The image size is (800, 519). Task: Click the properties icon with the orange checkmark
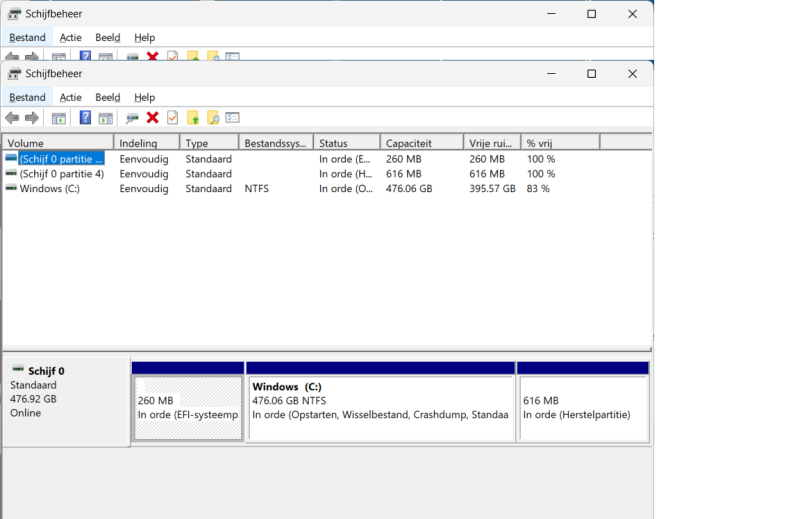[172, 118]
